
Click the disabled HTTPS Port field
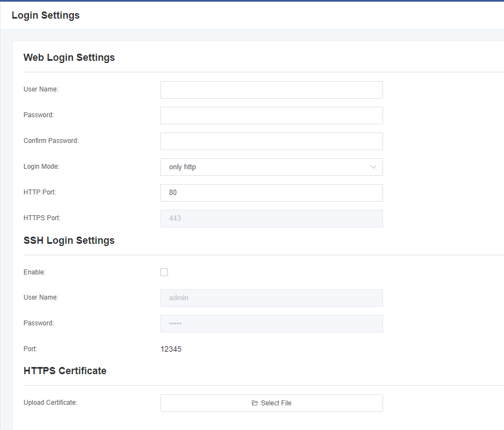pyautogui.click(x=271, y=219)
